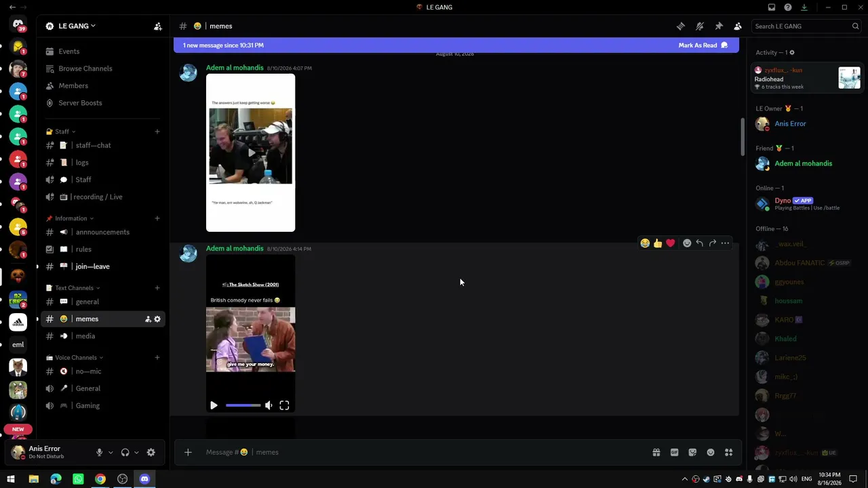The width and height of the screenshot is (868, 488).
Task: Switch to the media channel
Action: click(102, 336)
